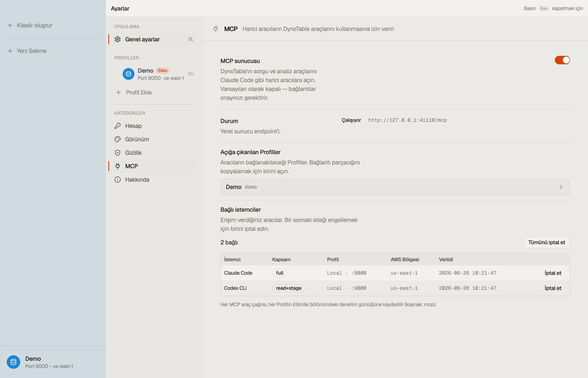
Task: Click Yeni Sekme in the left panel
Action: pyautogui.click(x=32, y=51)
